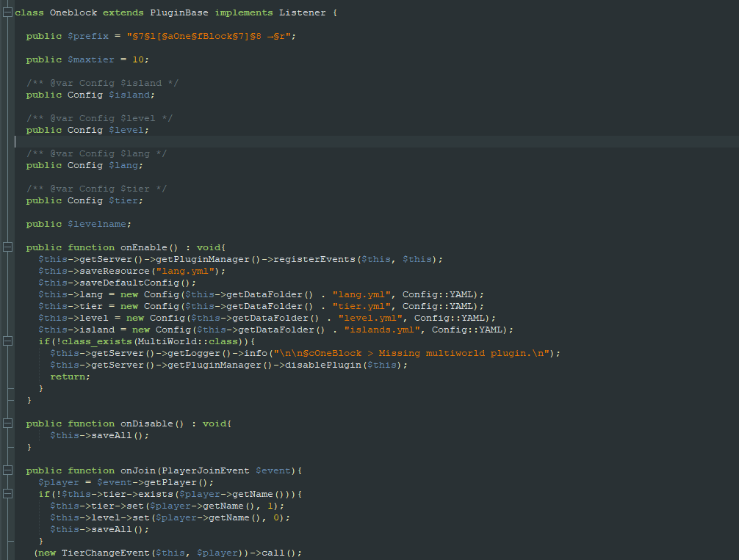
Task: Collapse the onDisable function fold marker
Action: pyautogui.click(x=7, y=423)
